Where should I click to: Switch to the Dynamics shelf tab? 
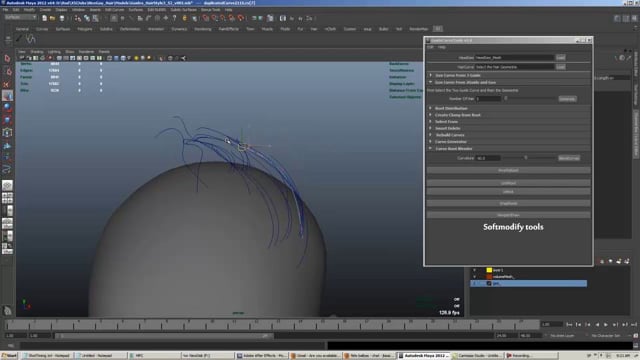pyautogui.click(x=179, y=29)
